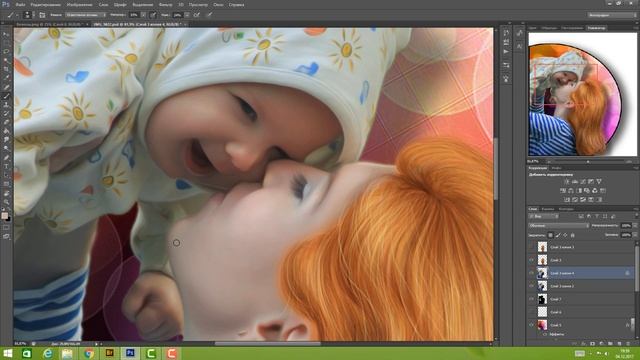
Task: Toggle airbrush mode in options bar
Action: point(197,15)
